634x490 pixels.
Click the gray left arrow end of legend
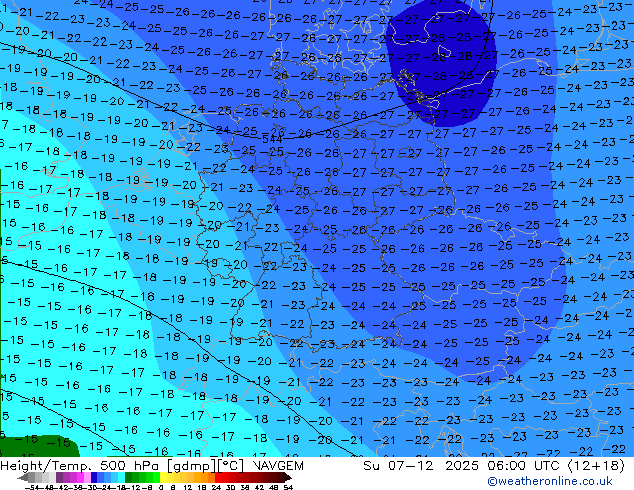click(x=23, y=477)
